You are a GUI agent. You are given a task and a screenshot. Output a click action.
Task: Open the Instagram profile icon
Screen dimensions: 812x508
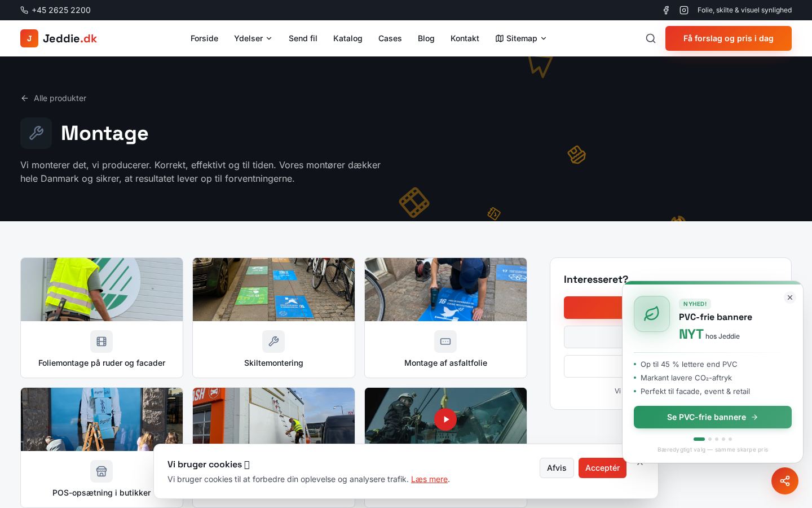tap(684, 10)
